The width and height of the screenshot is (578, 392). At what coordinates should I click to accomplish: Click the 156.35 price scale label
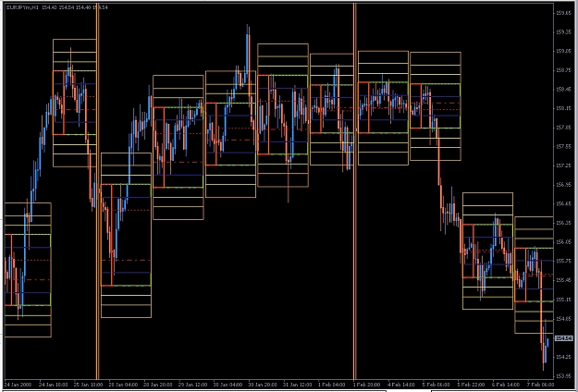click(565, 223)
